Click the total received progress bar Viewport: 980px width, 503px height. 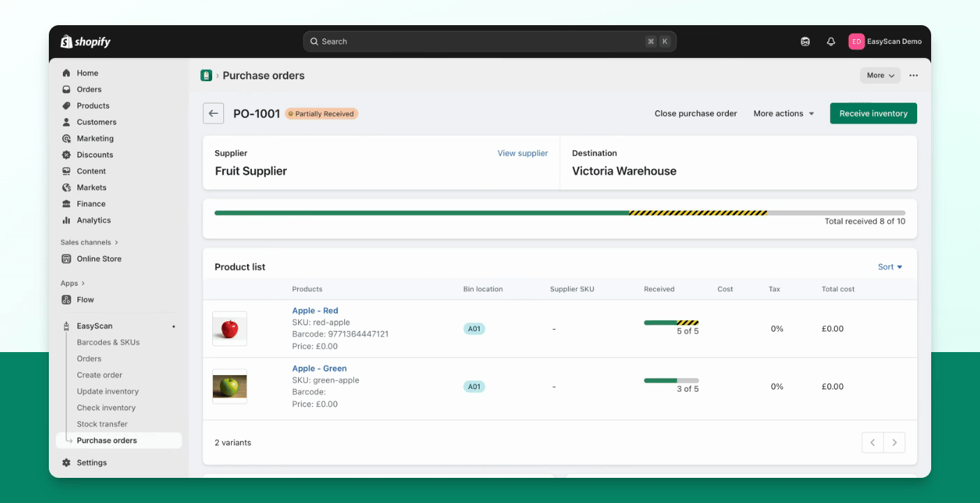560,212
